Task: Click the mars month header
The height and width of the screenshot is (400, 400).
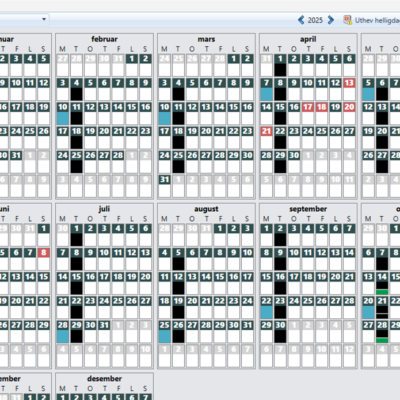Action: (206, 39)
